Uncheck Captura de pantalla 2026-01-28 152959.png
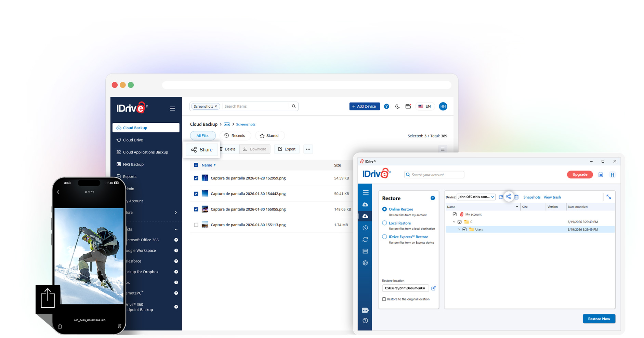644x338 pixels. [196, 178]
